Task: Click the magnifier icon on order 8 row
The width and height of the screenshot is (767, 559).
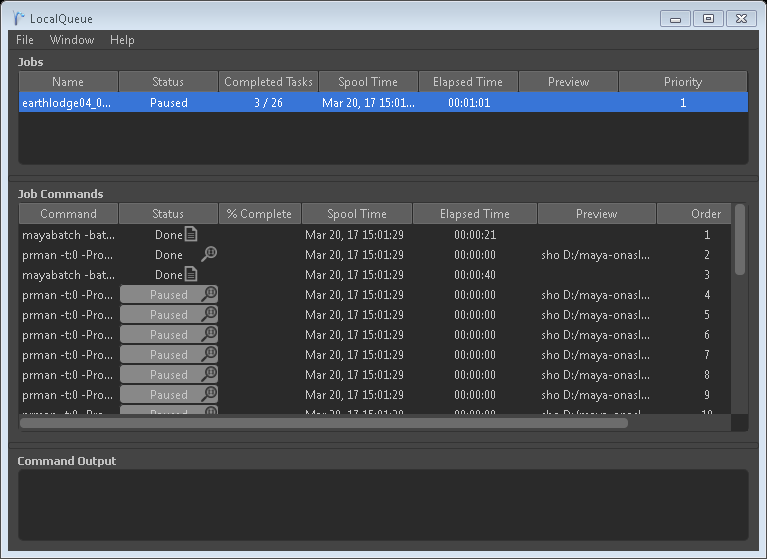Action: (209, 374)
